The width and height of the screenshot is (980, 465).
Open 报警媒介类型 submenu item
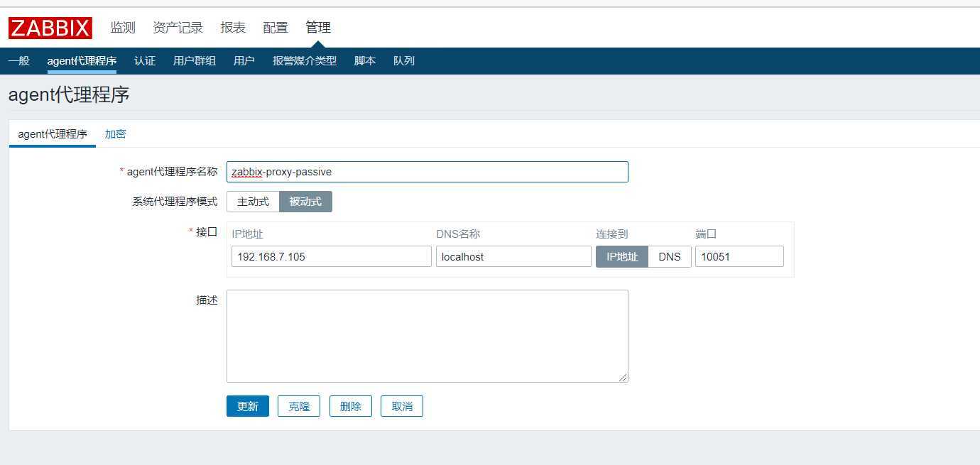(305, 61)
